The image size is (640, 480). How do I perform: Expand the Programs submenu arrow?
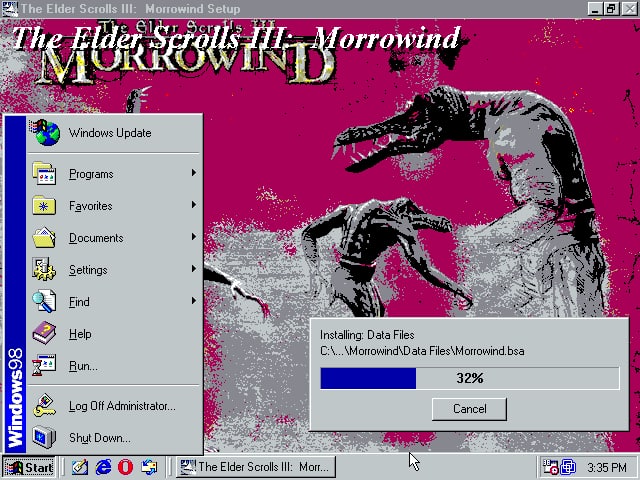(x=194, y=173)
